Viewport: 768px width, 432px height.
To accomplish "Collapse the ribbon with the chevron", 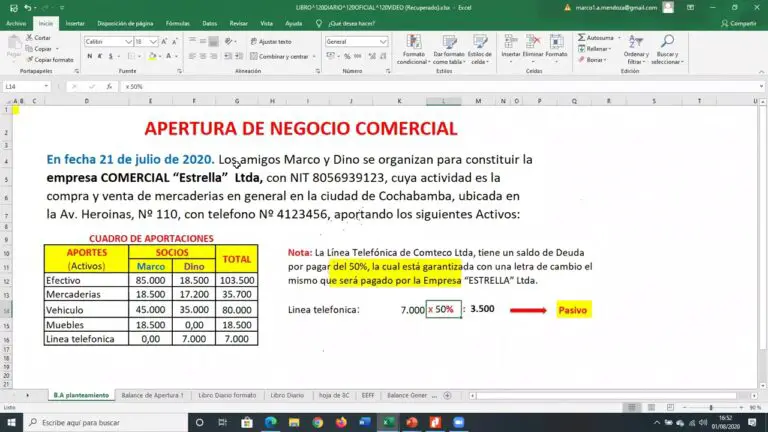I will tap(761, 72).
